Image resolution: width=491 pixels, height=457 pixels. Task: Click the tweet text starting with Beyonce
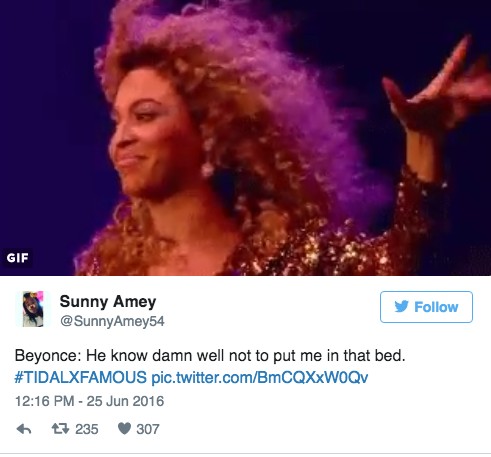click(210, 355)
